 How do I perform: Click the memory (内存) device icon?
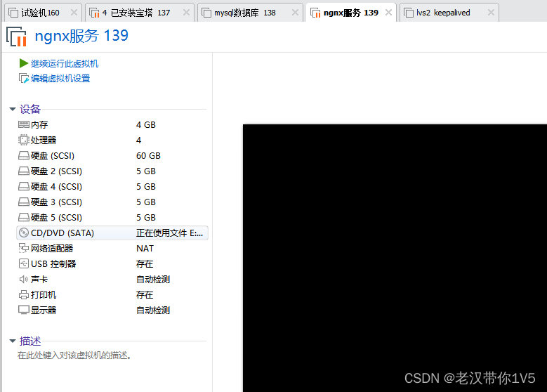pos(24,124)
